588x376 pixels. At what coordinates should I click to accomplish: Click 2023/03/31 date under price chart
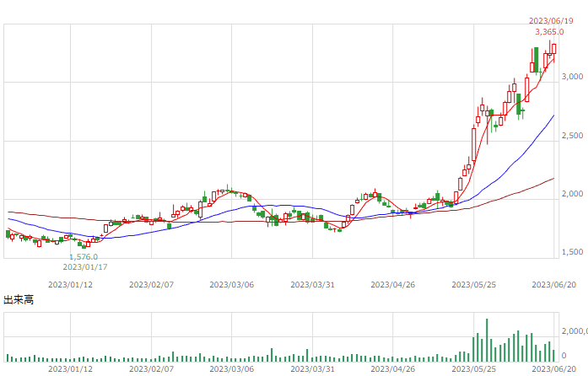pos(312,285)
